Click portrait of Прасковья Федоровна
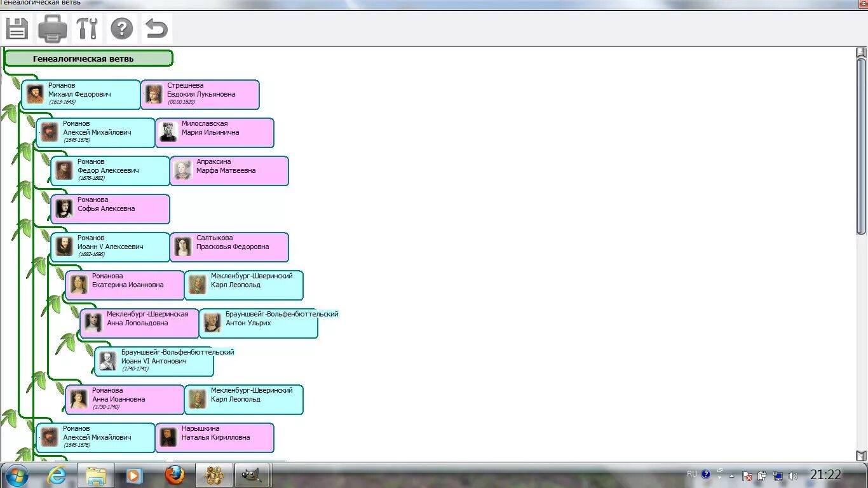868x488 pixels. coord(183,247)
